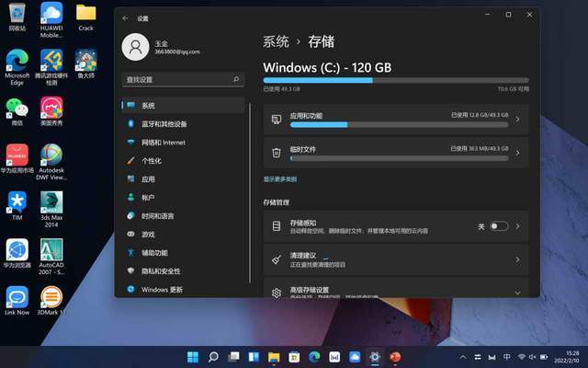Expand Advanced storage settings dropdown

pyautogui.click(x=517, y=293)
